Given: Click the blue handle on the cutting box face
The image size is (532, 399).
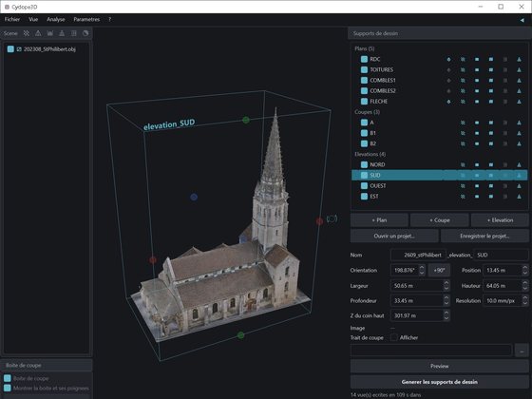Looking at the screenshot, I should click(x=194, y=197).
